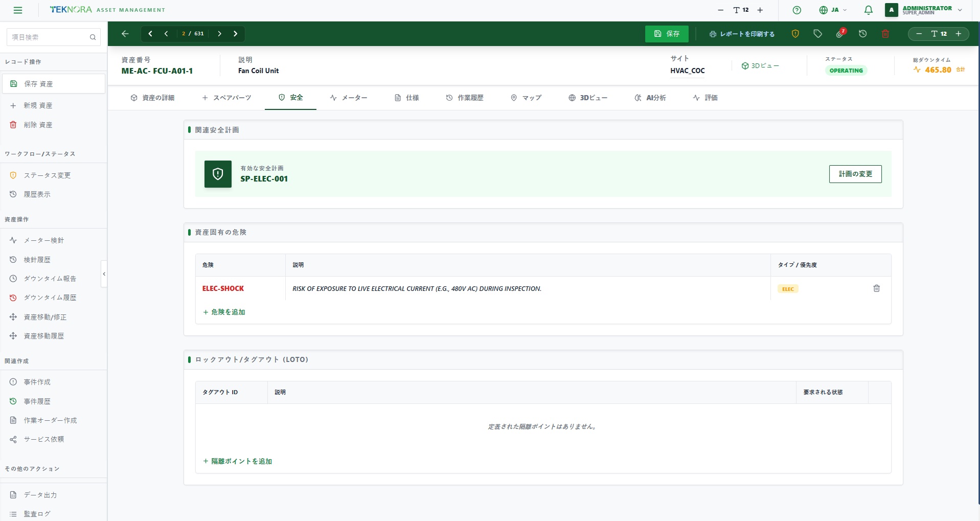Jump to the last record

click(x=236, y=34)
